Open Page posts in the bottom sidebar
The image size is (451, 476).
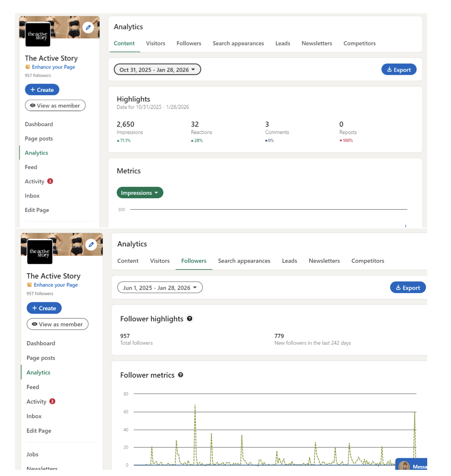41,357
